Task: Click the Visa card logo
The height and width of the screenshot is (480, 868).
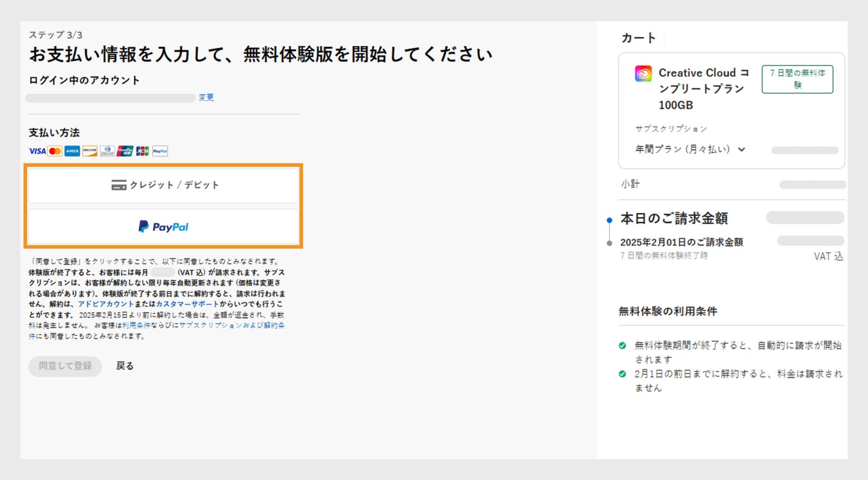Action: (x=37, y=151)
